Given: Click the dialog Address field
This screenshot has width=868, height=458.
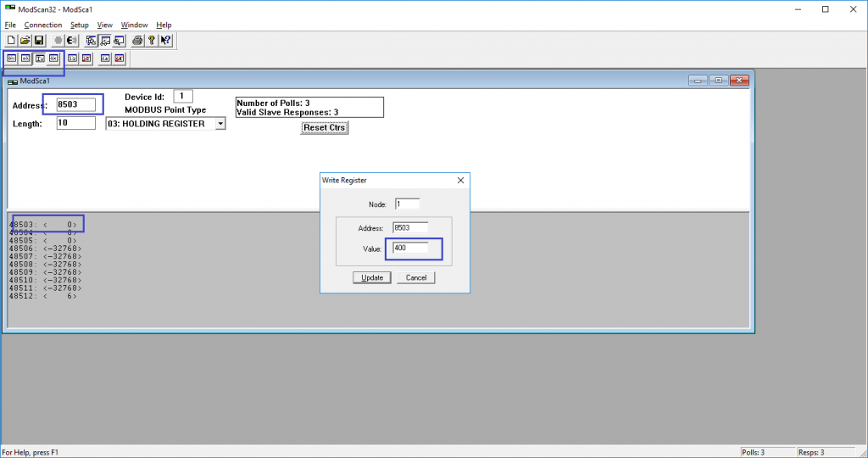Looking at the screenshot, I should pyautogui.click(x=410, y=227).
